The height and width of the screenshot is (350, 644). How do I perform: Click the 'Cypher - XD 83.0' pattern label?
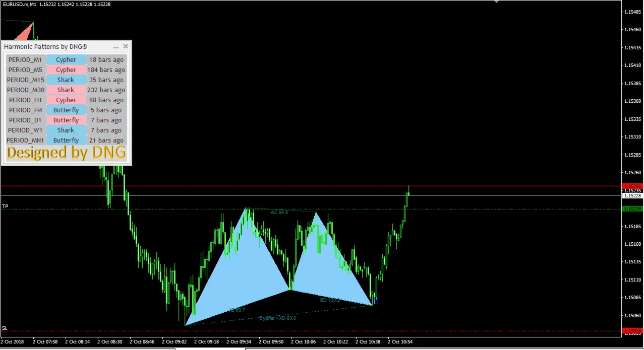click(x=278, y=318)
